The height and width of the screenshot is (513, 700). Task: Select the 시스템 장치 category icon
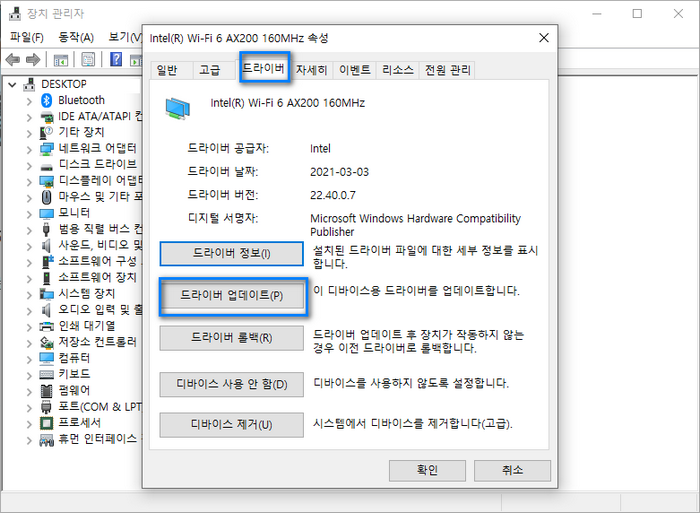pyautogui.click(x=46, y=294)
